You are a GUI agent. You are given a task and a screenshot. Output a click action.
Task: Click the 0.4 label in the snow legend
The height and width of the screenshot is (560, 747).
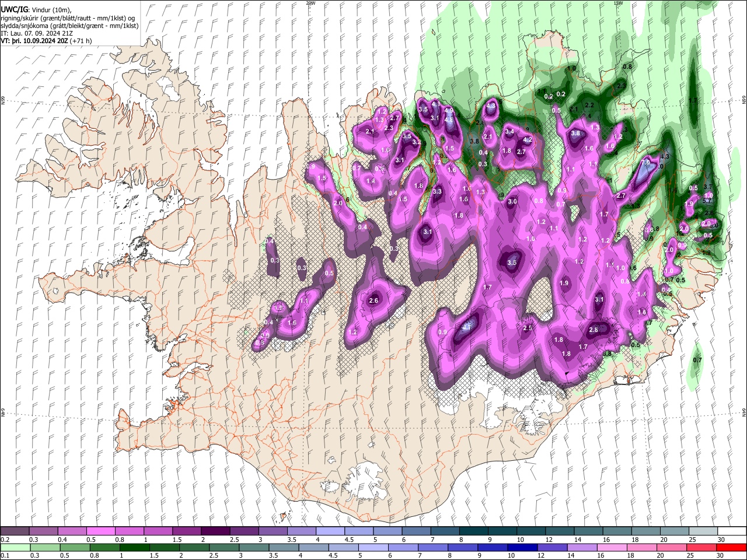coord(62,540)
